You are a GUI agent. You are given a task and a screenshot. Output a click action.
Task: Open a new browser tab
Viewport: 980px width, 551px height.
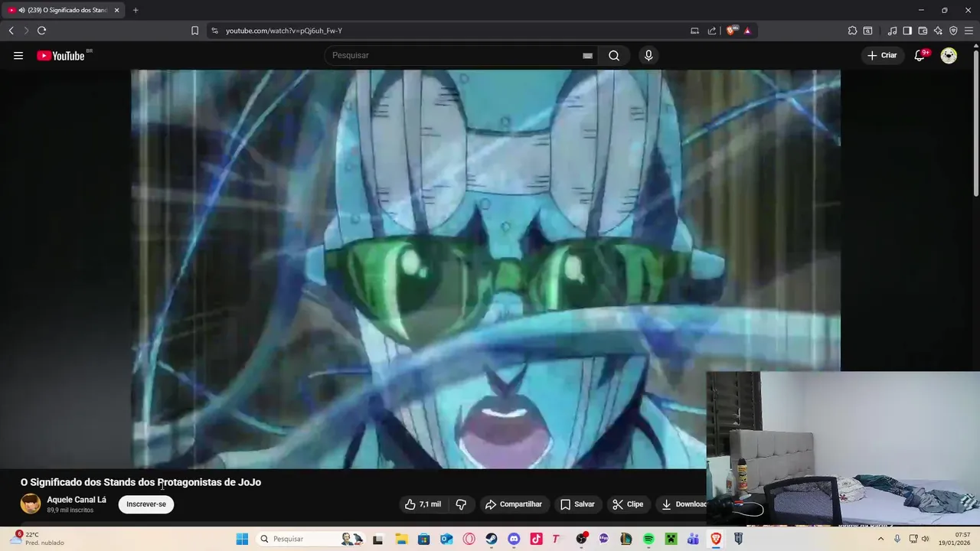coord(136,10)
